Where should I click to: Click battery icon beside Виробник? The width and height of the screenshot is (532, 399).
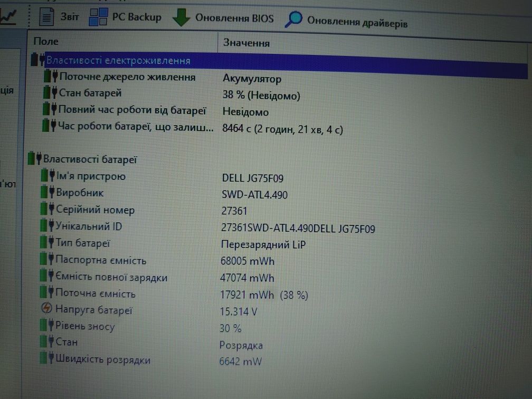click(x=47, y=192)
